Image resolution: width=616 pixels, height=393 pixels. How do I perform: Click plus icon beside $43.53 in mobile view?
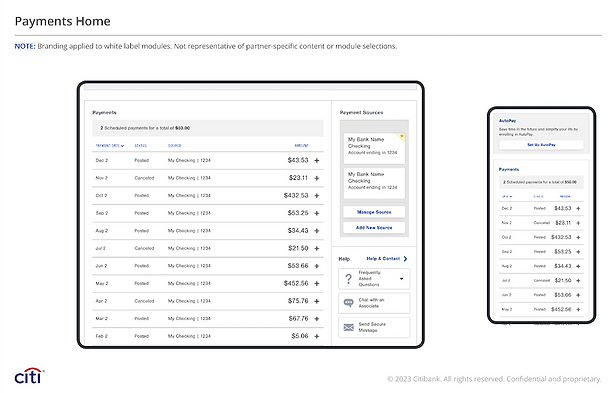click(x=578, y=209)
